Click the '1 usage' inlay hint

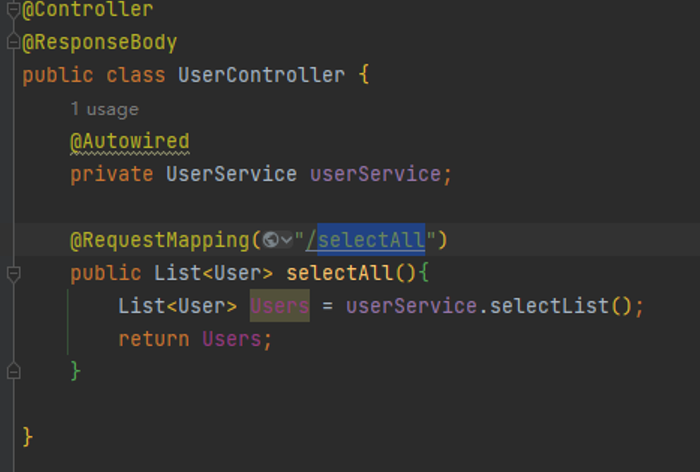tap(104, 109)
